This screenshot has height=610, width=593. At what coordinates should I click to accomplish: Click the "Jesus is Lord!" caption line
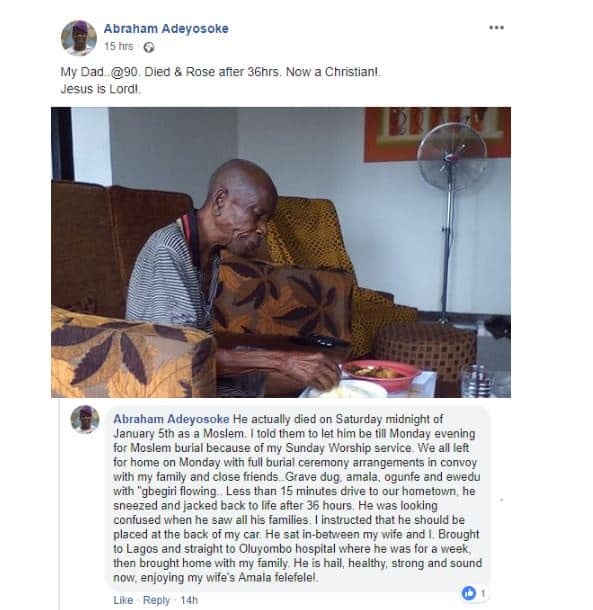click(x=100, y=89)
